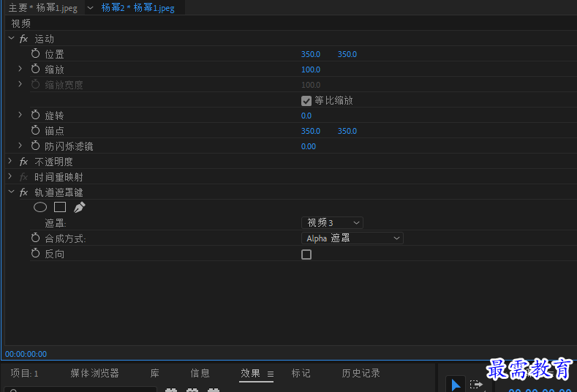
Task: Create a 4-point rectangle mask
Action: point(60,207)
